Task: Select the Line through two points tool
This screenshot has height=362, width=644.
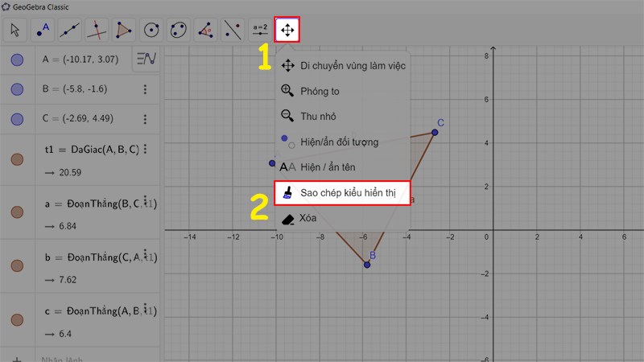Action: click(70, 30)
